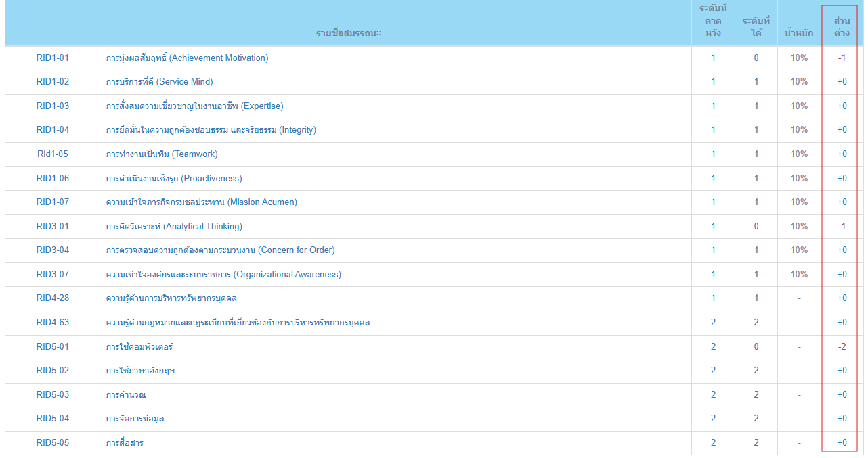Select the Teamwork competency name

162,154
